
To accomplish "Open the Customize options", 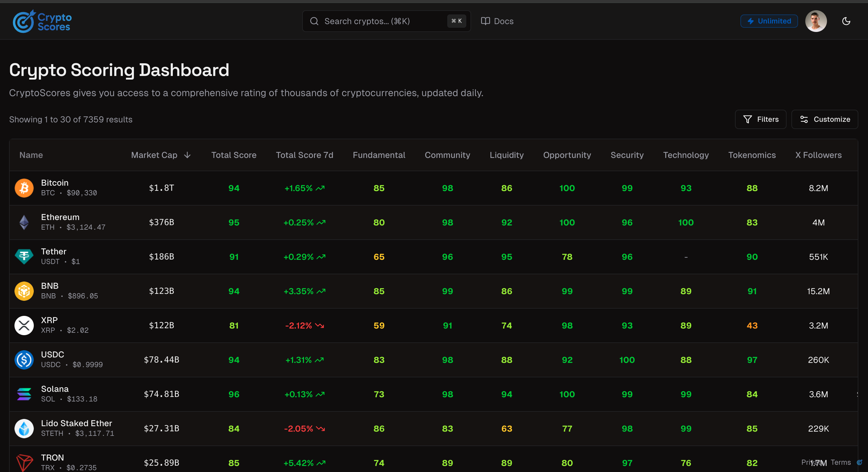I will coord(825,119).
